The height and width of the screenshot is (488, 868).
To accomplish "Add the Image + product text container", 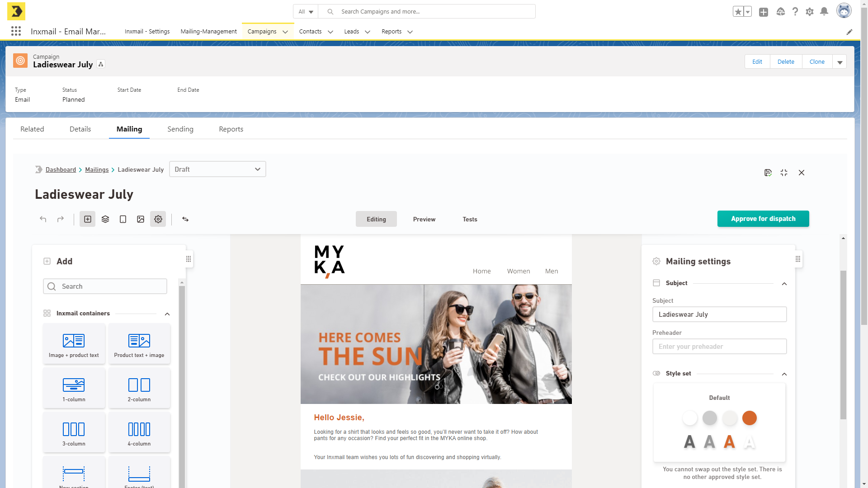I will tap(74, 344).
